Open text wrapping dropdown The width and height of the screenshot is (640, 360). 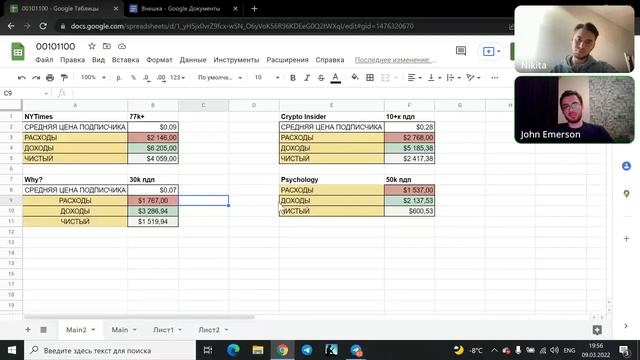pyautogui.click(x=453, y=78)
